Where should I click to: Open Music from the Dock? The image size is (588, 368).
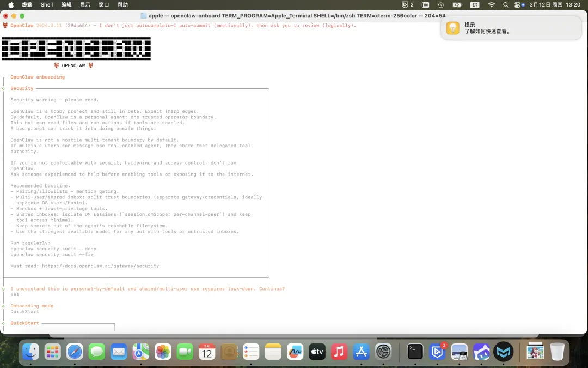(339, 352)
